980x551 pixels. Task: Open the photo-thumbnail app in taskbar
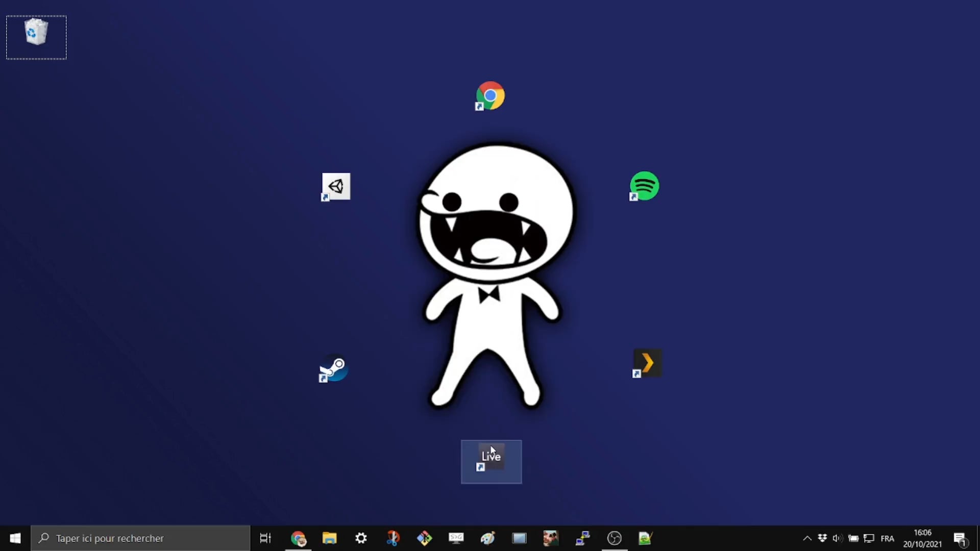[551, 538]
